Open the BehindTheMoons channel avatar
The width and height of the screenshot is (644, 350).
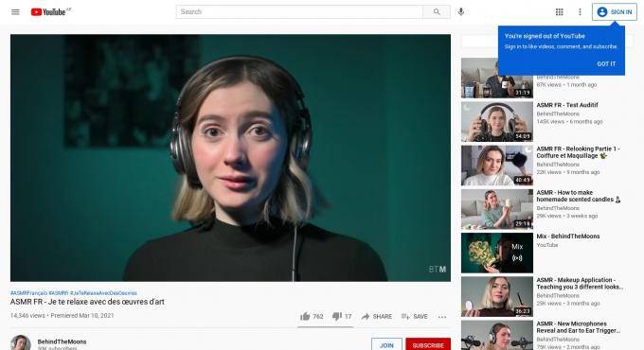pyautogui.click(x=21, y=342)
